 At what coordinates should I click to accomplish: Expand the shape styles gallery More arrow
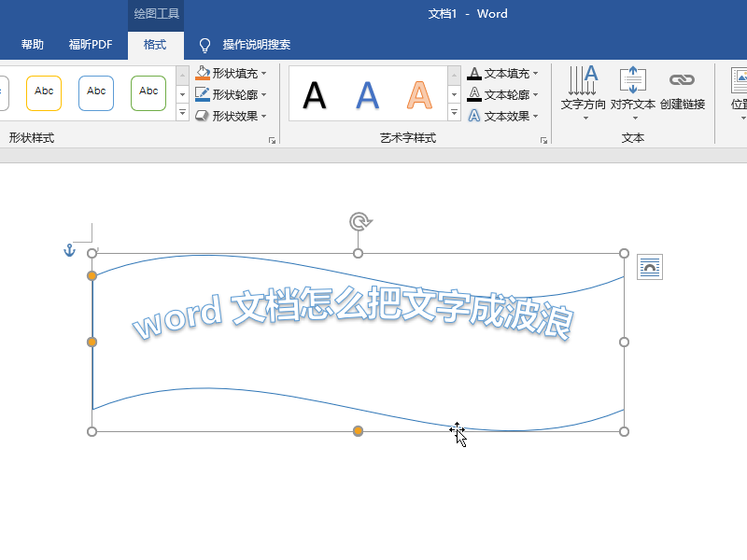(x=182, y=112)
